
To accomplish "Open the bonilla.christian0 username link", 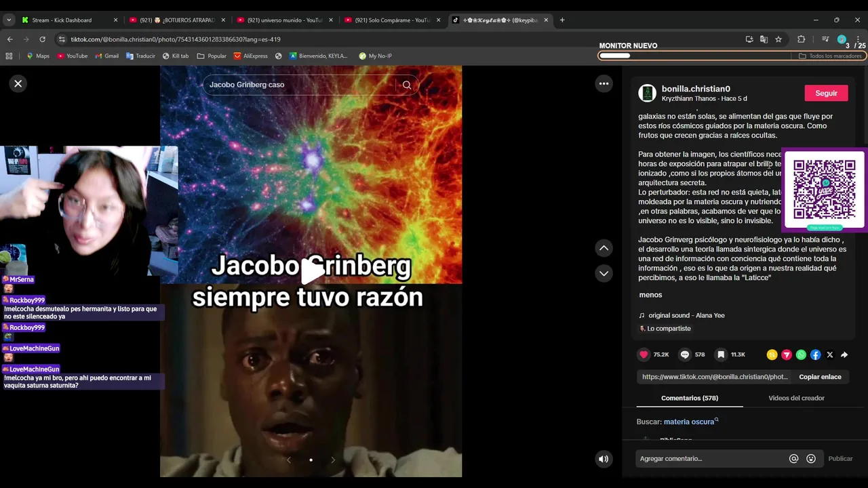I will [696, 89].
